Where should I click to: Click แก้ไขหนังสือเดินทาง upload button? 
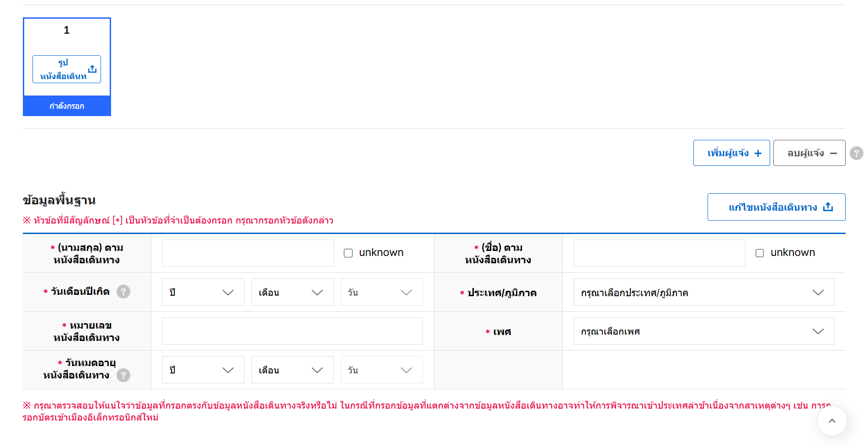(776, 207)
